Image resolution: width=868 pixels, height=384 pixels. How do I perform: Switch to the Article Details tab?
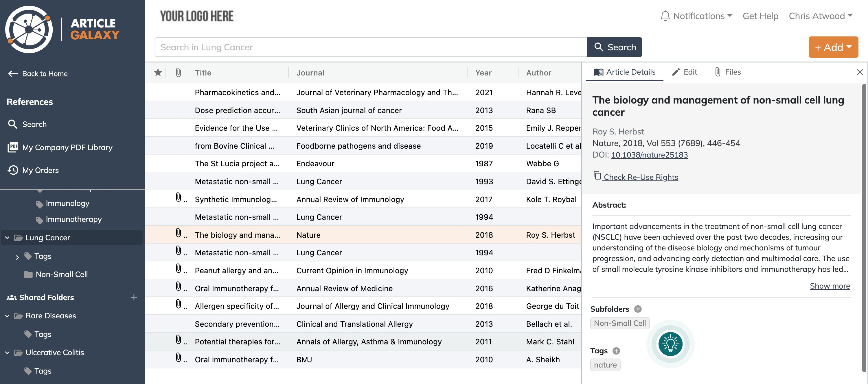coord(624,72)
